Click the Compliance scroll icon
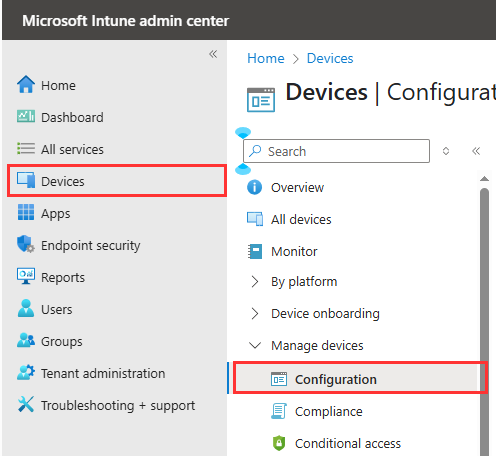 279,411
